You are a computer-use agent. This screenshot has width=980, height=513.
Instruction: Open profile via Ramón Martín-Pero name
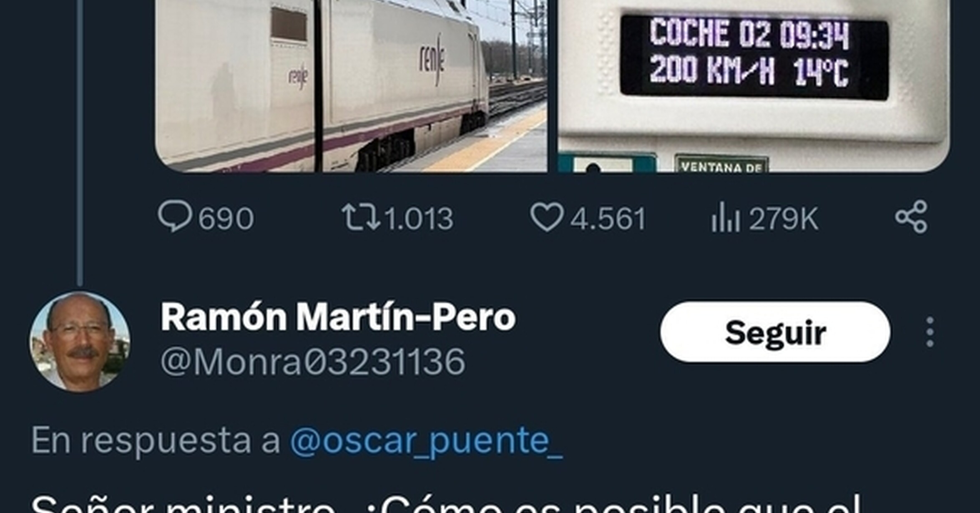(x=338, y=317)
